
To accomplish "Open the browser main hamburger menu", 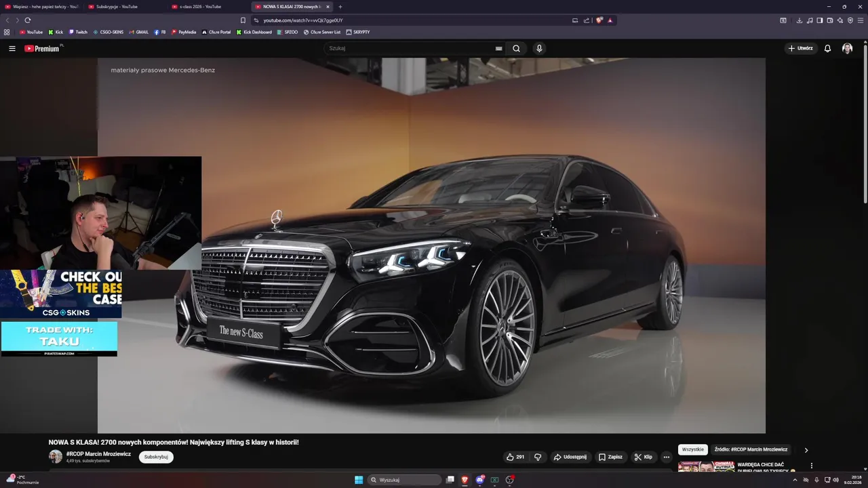I will coord(860,20).
